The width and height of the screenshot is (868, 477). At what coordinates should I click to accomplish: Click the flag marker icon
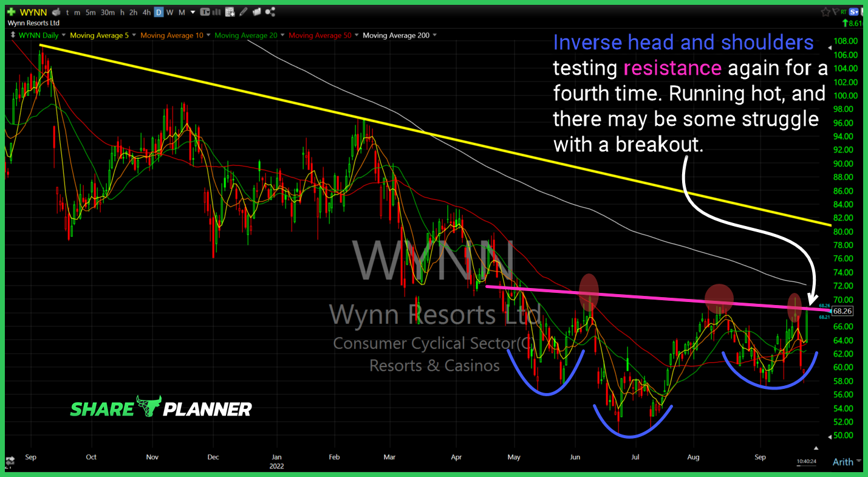[x=836, y=12]
